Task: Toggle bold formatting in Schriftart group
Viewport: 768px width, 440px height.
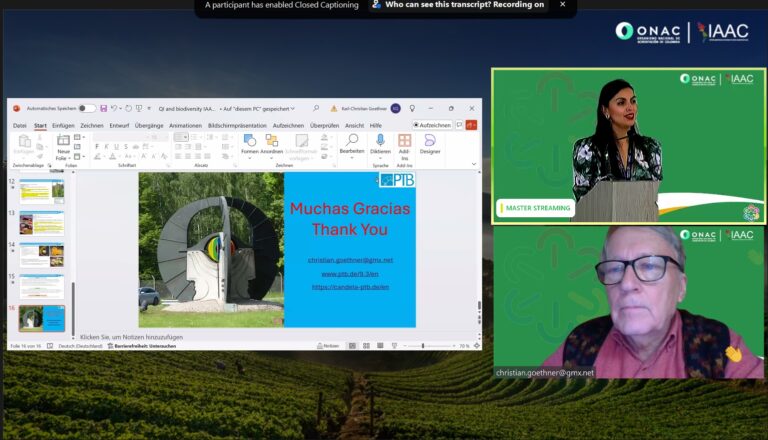Action: pyautogui.click(x=97, y=146)
